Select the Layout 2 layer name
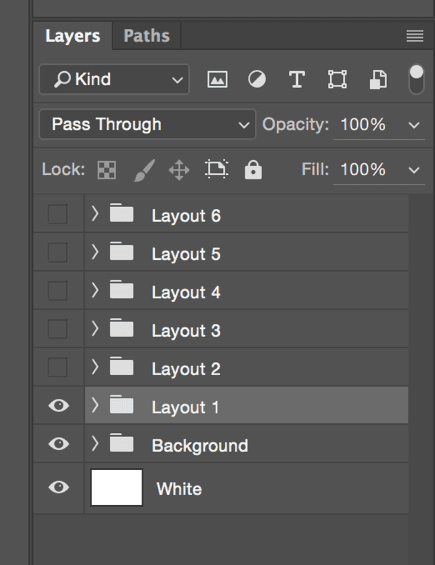Screen dimensions: 435x565 tap(186, 369)
